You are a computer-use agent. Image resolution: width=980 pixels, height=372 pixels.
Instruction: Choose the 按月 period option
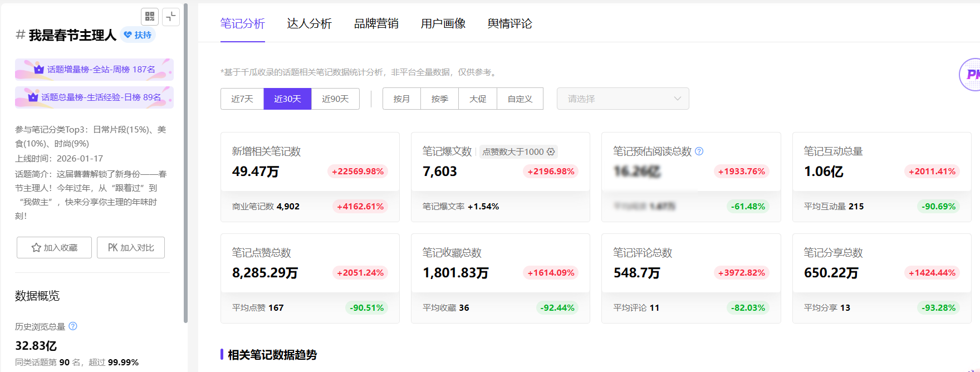[401, 99]
